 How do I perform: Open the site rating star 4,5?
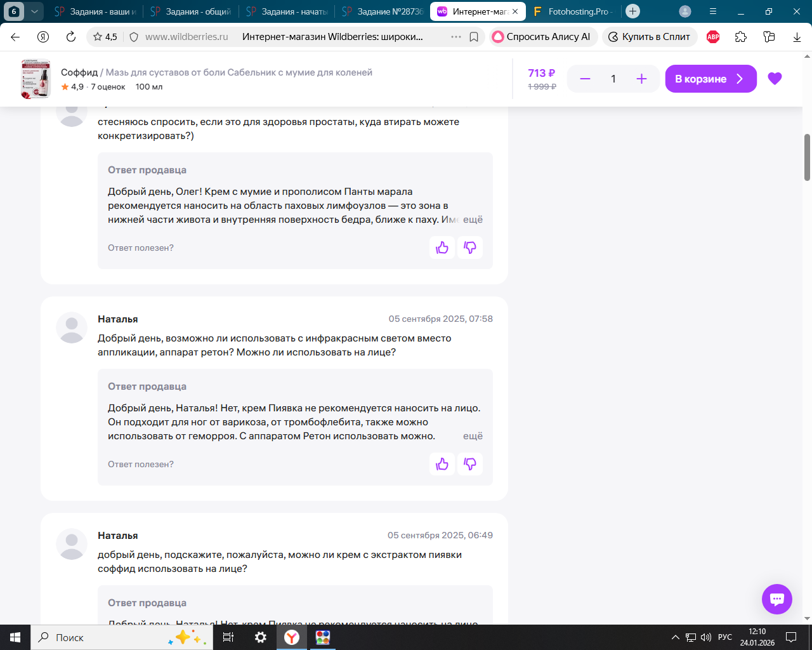pos(105,37)
